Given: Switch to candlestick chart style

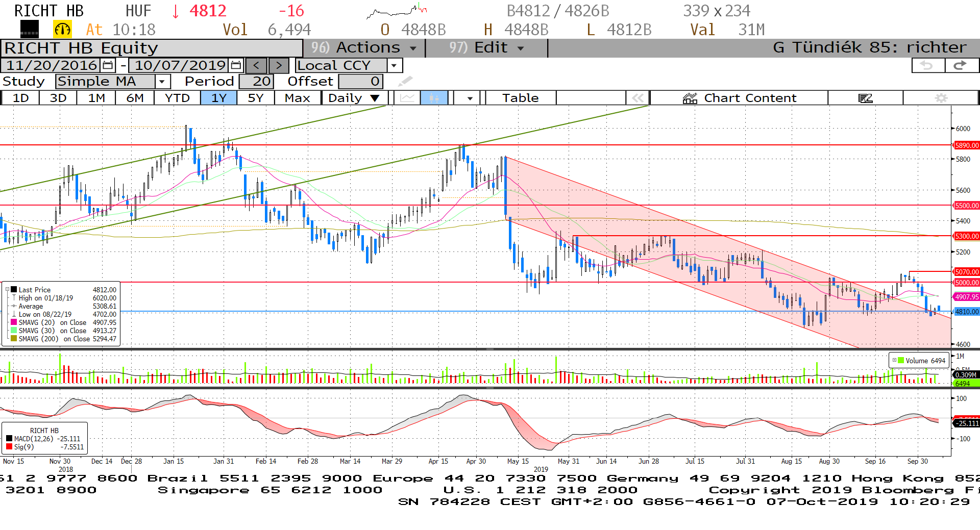Looking at the screenshot, I should [434, 97].
